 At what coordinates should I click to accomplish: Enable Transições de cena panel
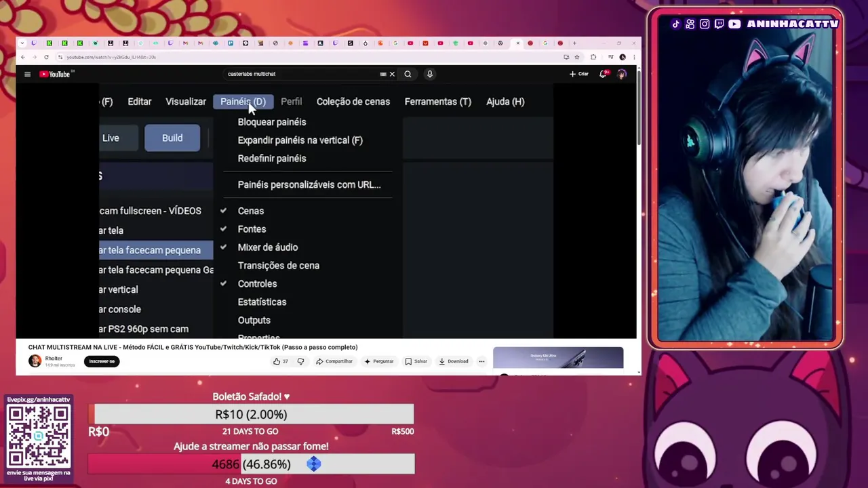point(279,266)
